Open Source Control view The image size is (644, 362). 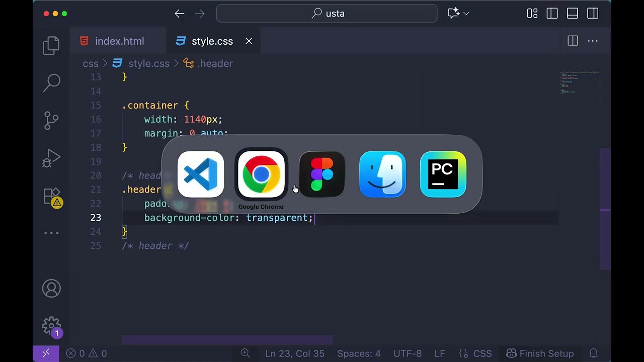(51, 120)
